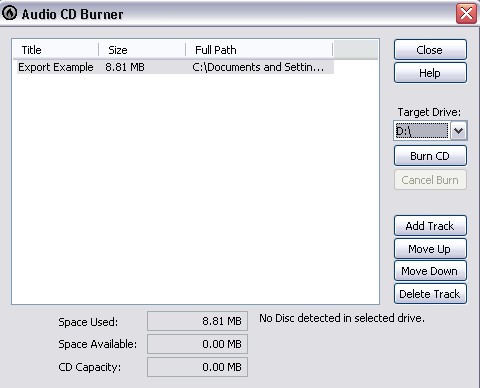Click the C:\Documents and Settin... path cell

pyautogui.click(x=258, y=67)
